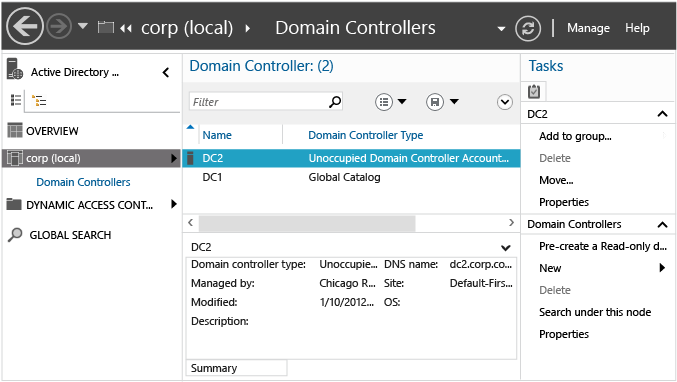Open GLOBAL SEARCH
Viewport: 677px width, 382px height.
click(70, 235)
